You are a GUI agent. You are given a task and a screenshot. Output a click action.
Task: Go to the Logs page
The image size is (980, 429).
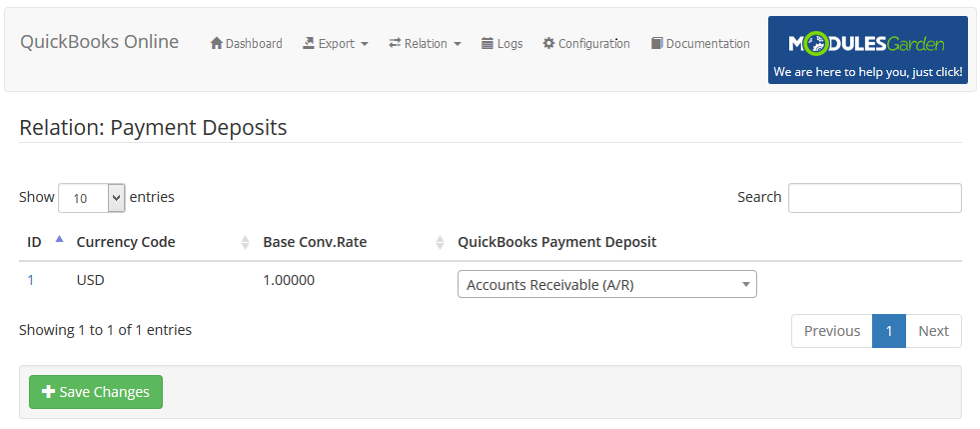coord(501,43)
